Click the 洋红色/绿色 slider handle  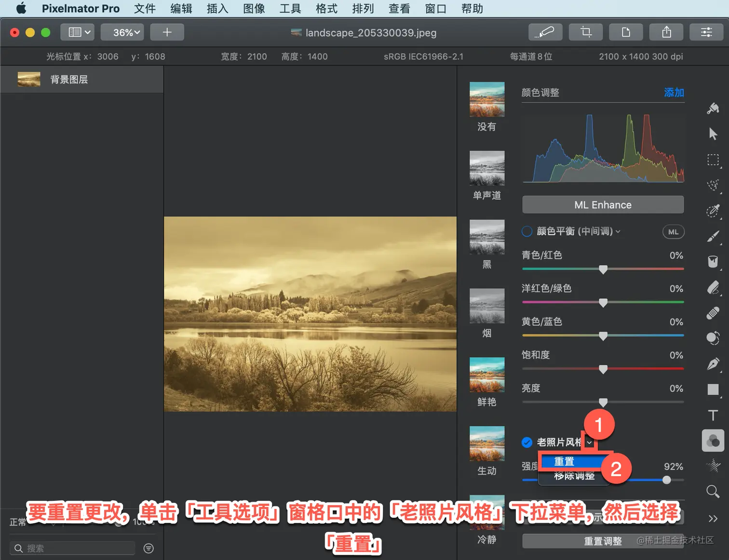pos(603,303)
